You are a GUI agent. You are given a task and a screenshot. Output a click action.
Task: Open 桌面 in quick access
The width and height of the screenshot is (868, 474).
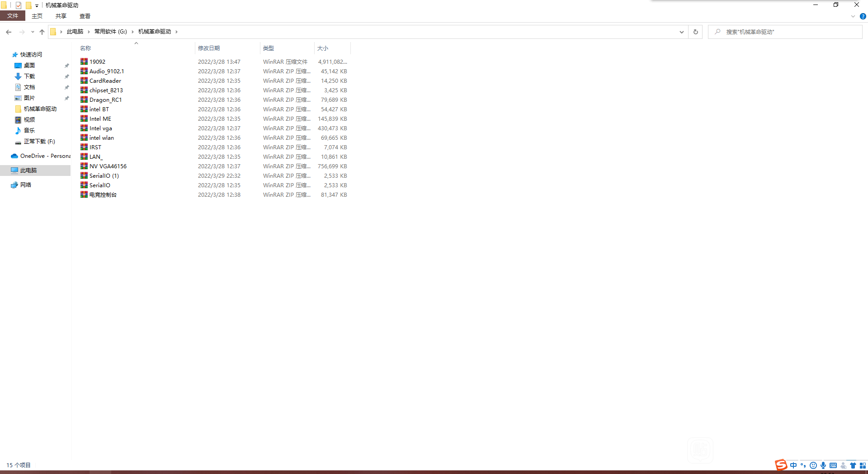pyautogui.click(x=29, y=66)
